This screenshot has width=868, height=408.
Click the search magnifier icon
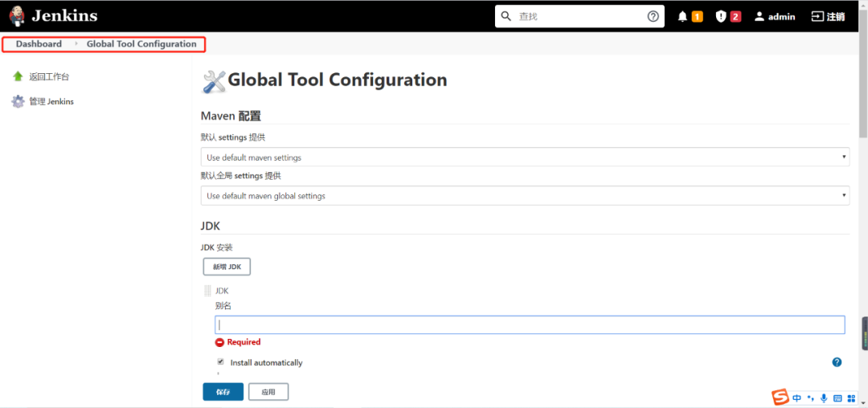[x=506, y=16]
